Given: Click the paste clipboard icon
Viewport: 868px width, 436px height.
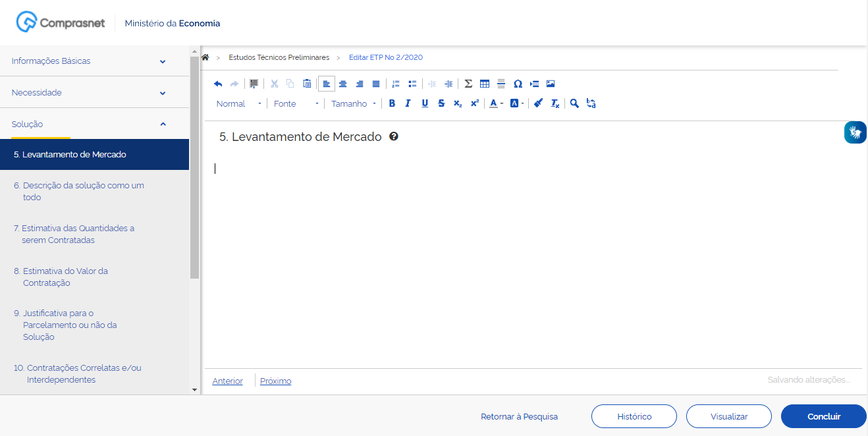Looking at the screenshot, I should click(x=307, y=84).
